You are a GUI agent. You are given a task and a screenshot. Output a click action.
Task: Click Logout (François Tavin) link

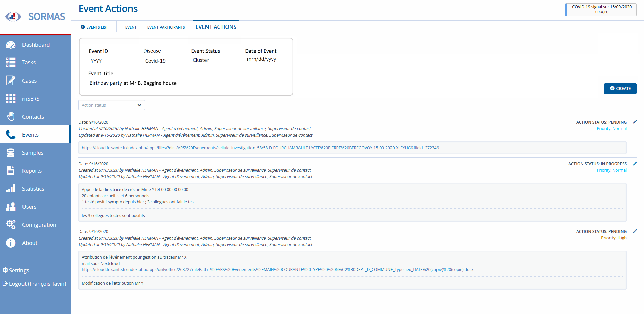pos(35,284)
